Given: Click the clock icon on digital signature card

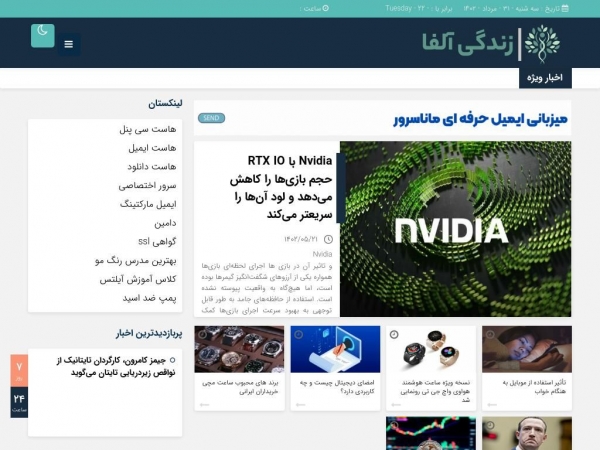Looking at the screenshot, I should click(298, 334).
